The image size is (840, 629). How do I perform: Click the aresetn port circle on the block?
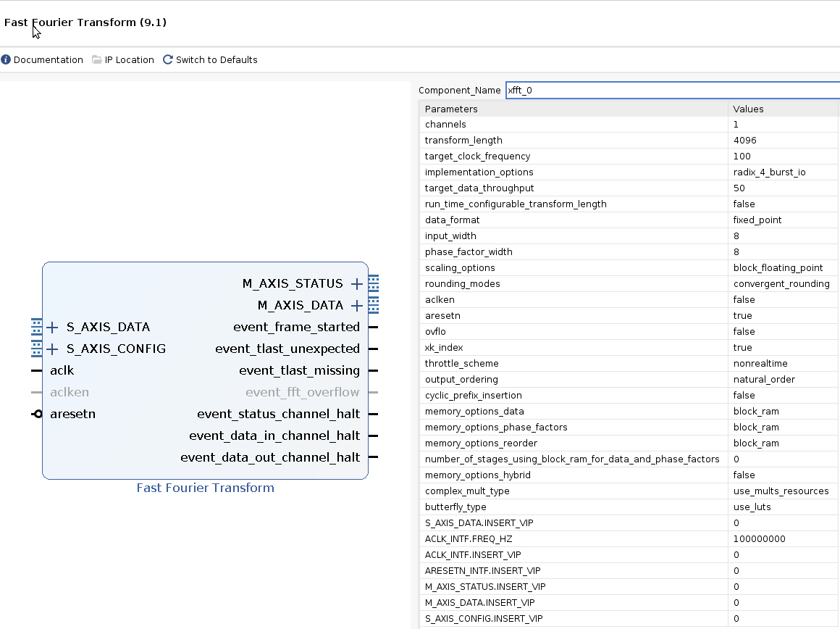[x=38, y=414]
